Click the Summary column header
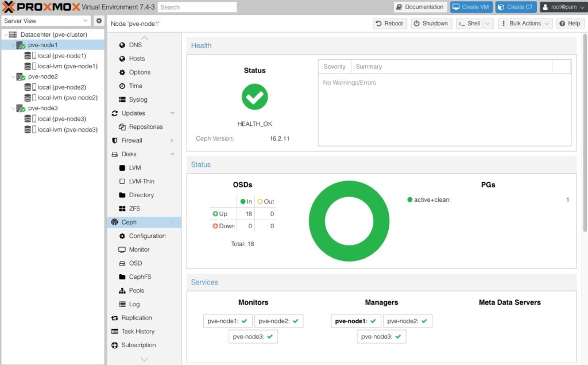Viewport: 588px width, 365px height. (x=451, y=67)
